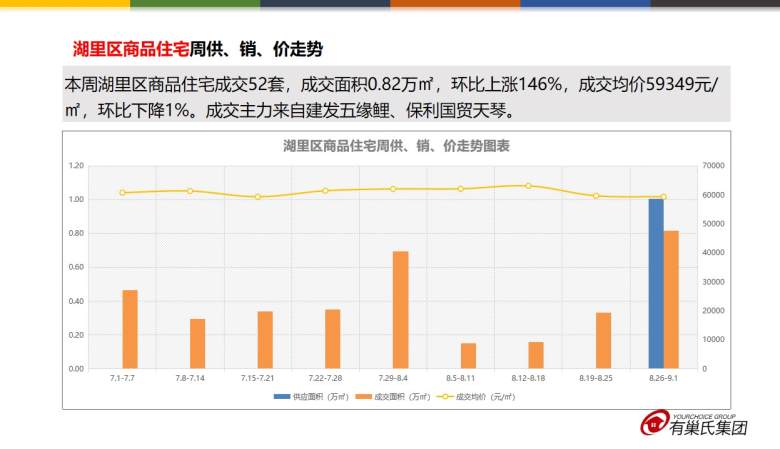Click the legend entry 成交均价 (元/㎡)
Screen dimensions: 780x449
pyautogui.click(x=476, y=397)
